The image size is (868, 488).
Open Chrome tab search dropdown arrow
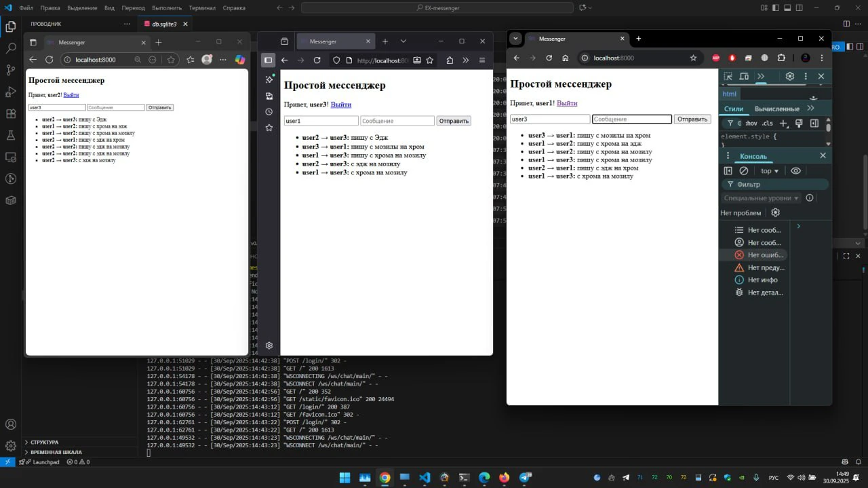click(516, 39)
